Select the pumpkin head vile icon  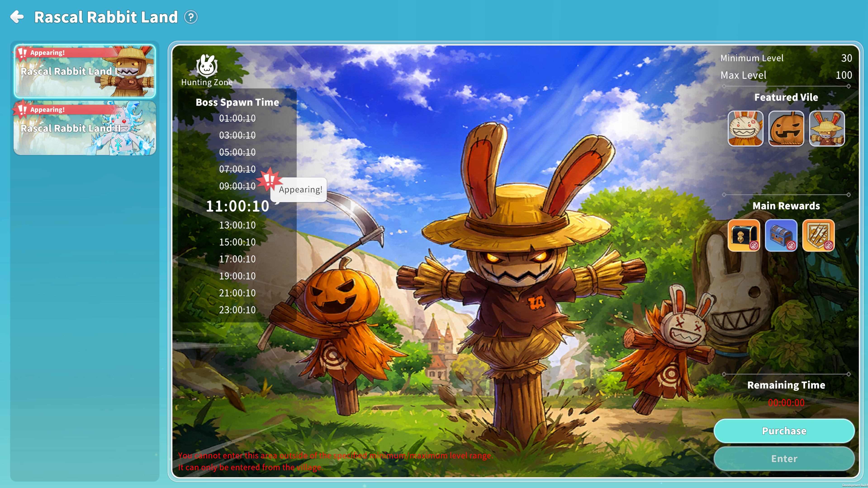click(786, 128)
